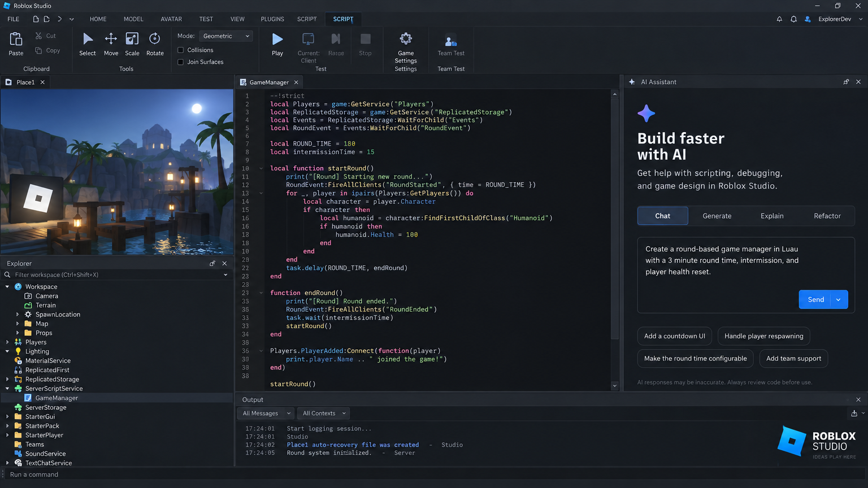868x488 pixels.
Task: Pin the AI Assistant panel
Action: point(846,82)
